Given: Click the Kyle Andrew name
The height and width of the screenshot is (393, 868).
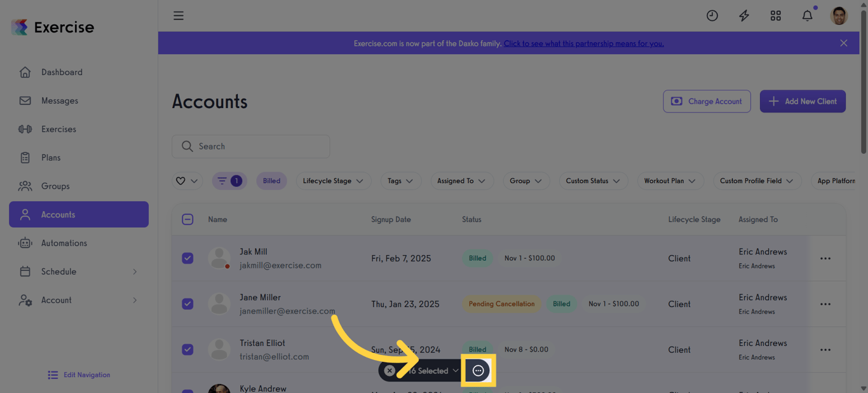Looking at the screenshot, I should pos(263,388).
